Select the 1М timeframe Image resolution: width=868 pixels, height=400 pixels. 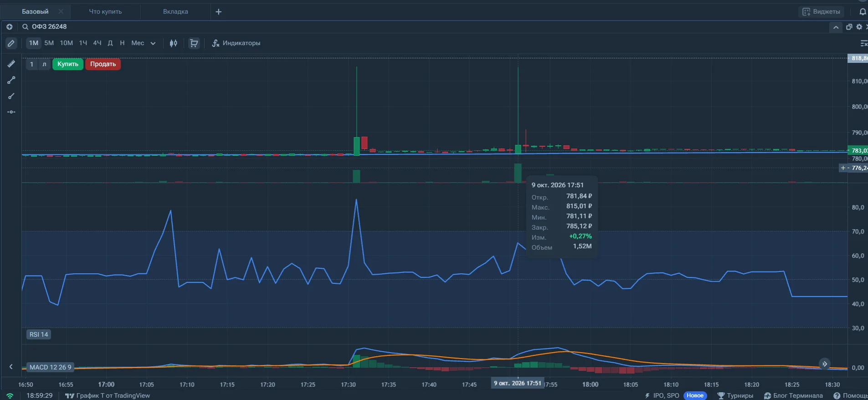(34, 43)
